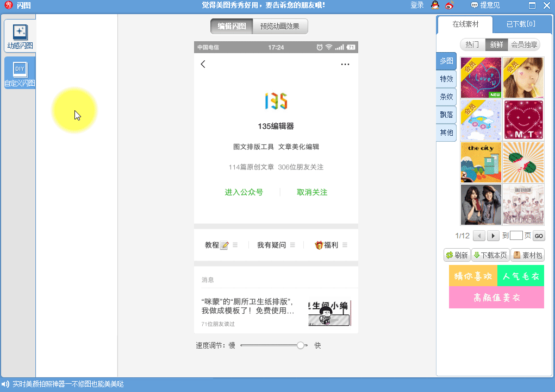Open the 提意见 feedback button
Screen dimensions: 555x392
pyautogui.click(x=485, y=5)
